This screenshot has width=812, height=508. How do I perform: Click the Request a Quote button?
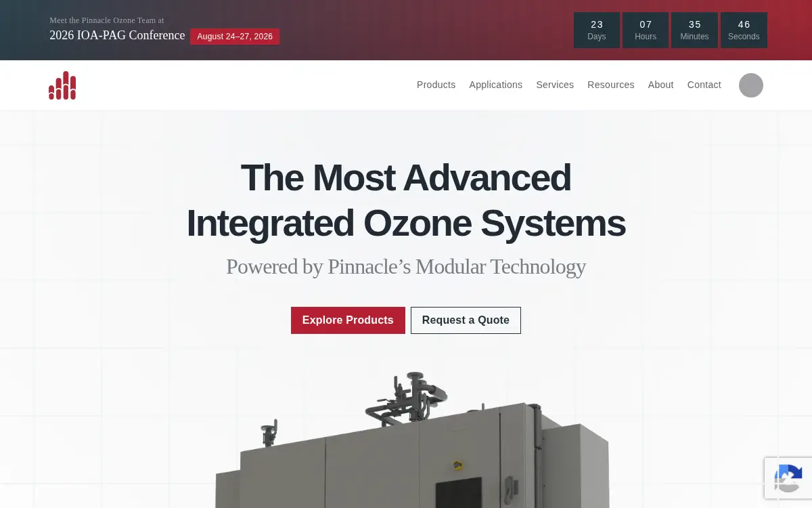coord(466,320)
